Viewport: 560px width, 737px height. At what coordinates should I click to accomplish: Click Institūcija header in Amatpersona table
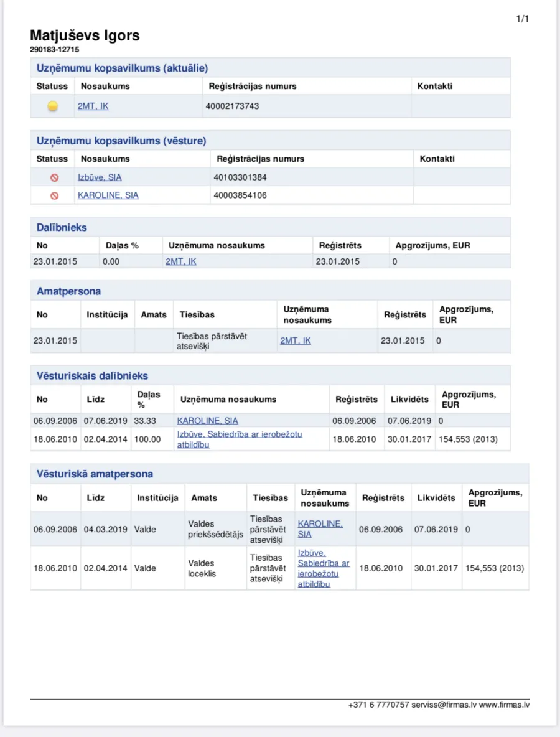[x=107, y=314]
